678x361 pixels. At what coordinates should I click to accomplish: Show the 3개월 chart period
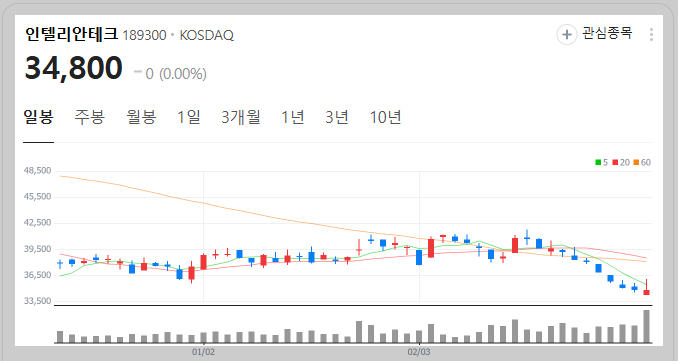[241, 117]
